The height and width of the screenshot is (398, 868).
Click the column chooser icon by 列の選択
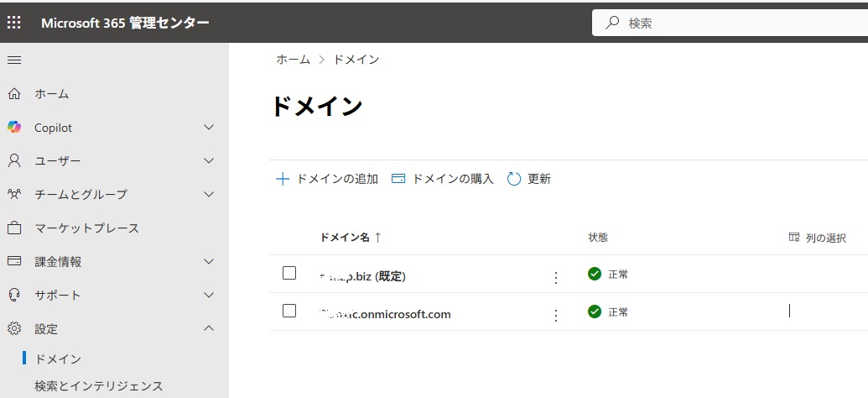(794, 238)
